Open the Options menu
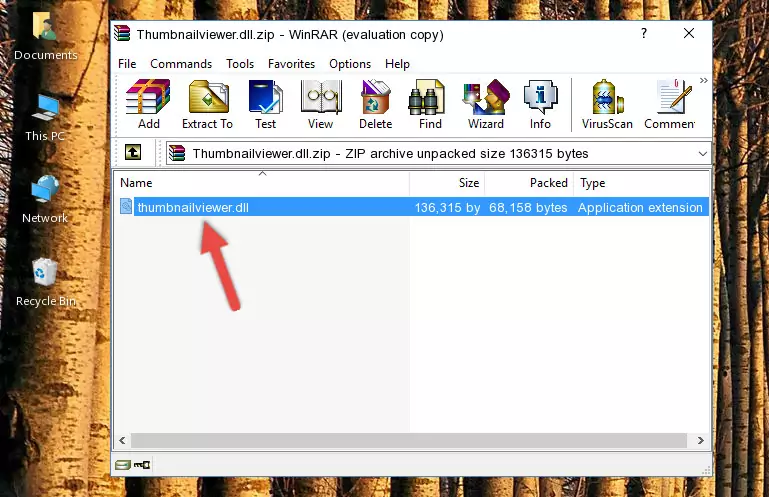This screenshot has height=497, width=769. tap(350, 64)
